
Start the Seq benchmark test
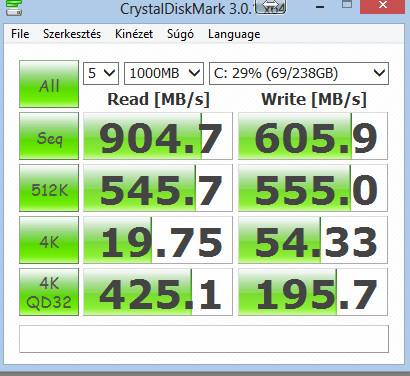click(x=49, y=136)
